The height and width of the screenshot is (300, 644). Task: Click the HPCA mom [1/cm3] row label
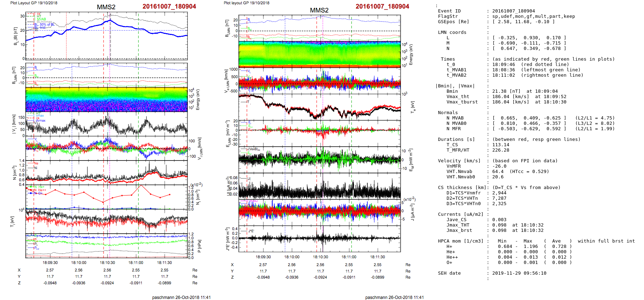[461, 241]
